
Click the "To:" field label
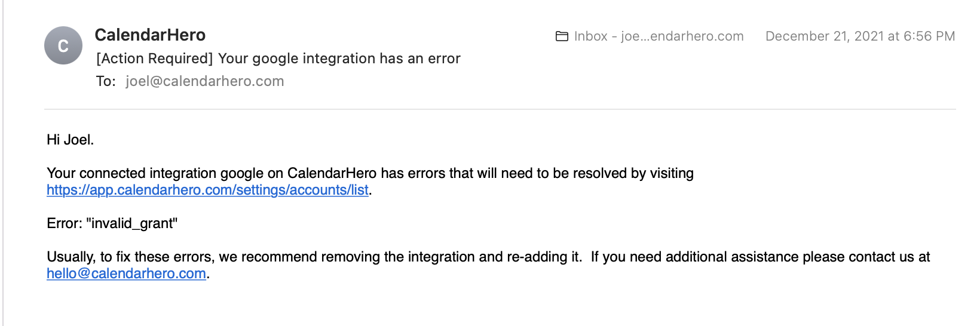[106, 81]
